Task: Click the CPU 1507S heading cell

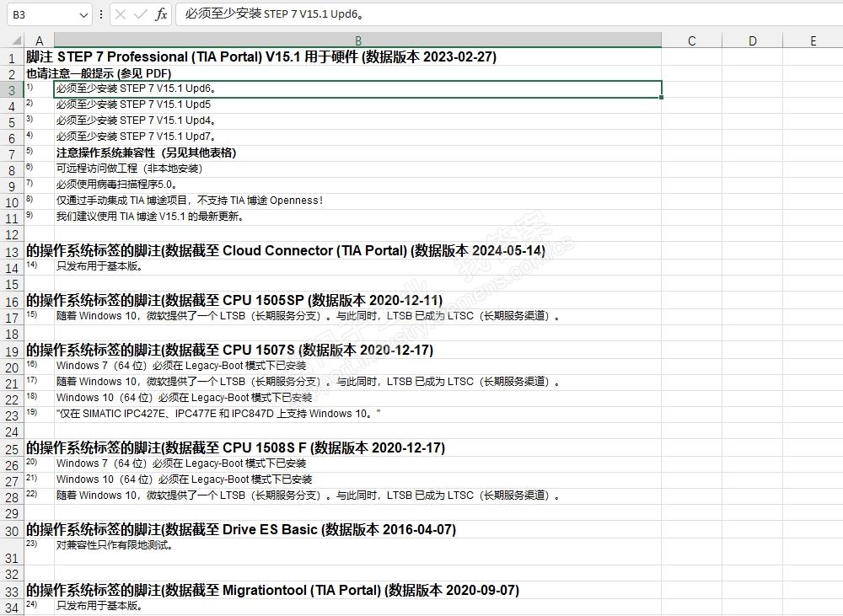Action: pyautogui.click(x=229, y=351)
